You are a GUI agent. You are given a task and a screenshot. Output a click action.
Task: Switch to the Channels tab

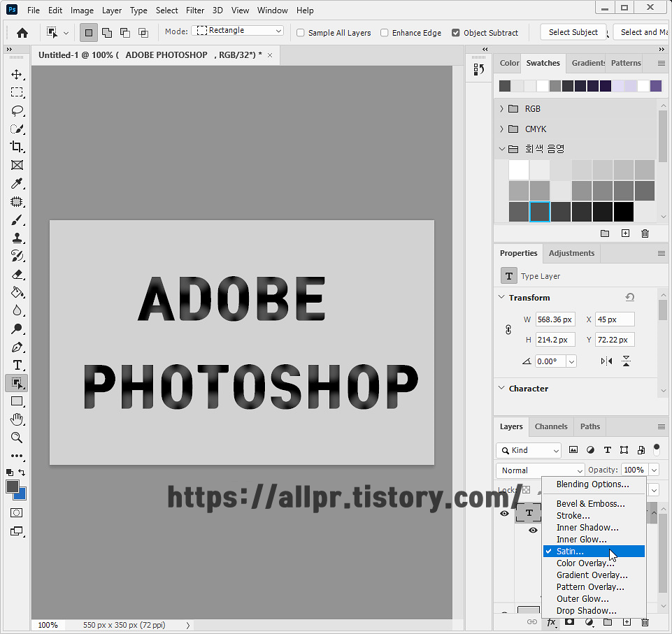pyautogui.click(x=551, y=426)
